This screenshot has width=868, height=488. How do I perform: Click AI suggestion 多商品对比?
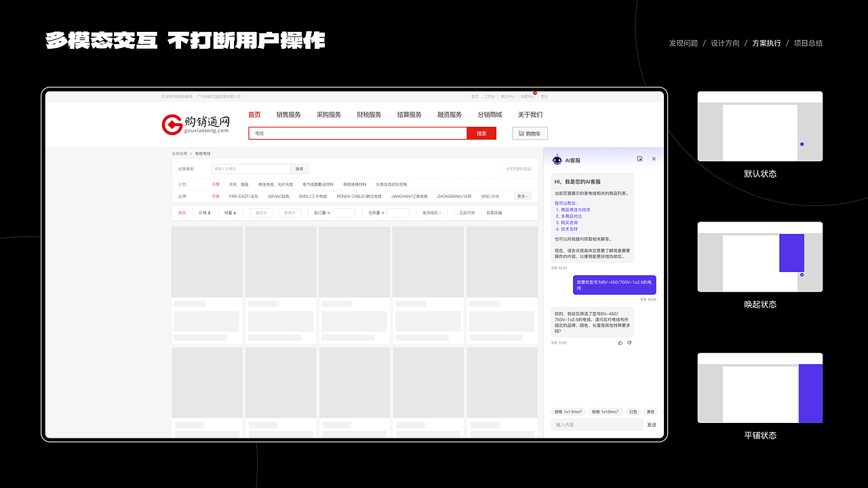pyautogui.click(x=570, y=216)
